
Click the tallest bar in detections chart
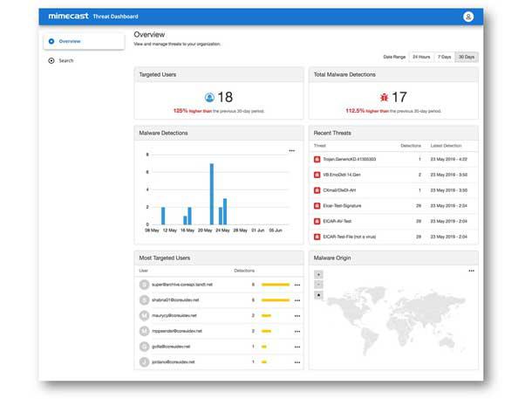pos(210,194)
